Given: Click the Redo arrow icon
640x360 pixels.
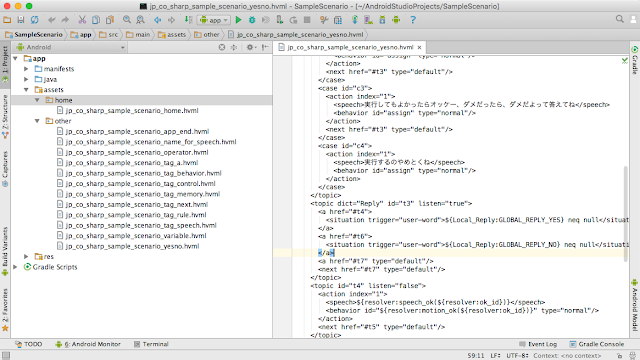Looking at the screenshot, I should (65, 20).
